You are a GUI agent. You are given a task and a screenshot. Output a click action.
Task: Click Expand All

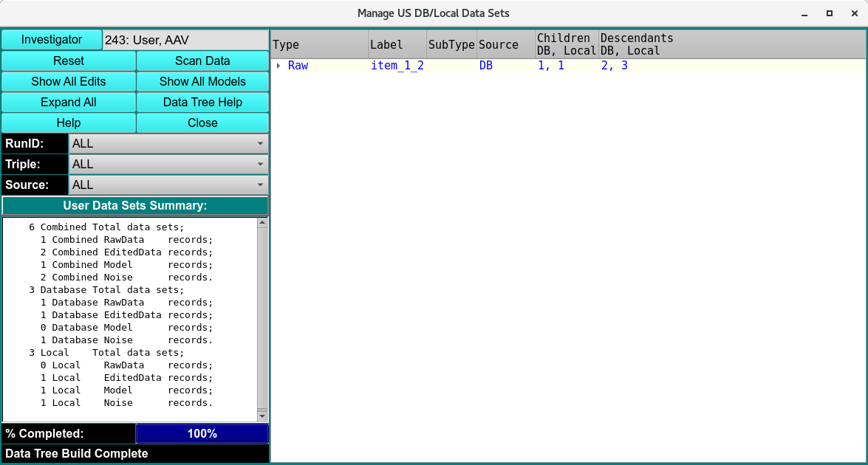69,102
